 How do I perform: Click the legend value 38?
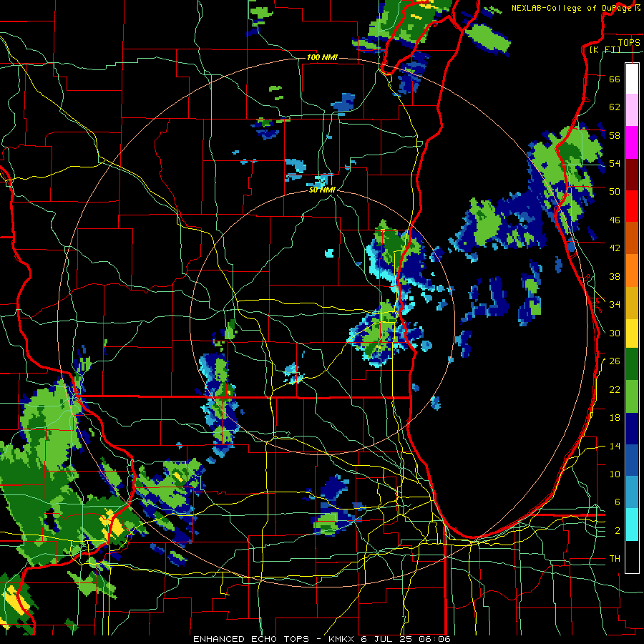[x=615, y=276]
